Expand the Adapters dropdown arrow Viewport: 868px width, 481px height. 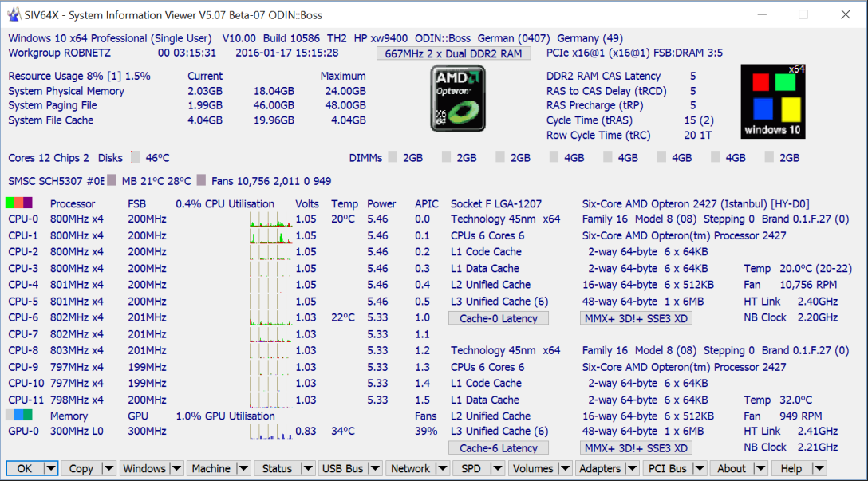coord(632,468)
